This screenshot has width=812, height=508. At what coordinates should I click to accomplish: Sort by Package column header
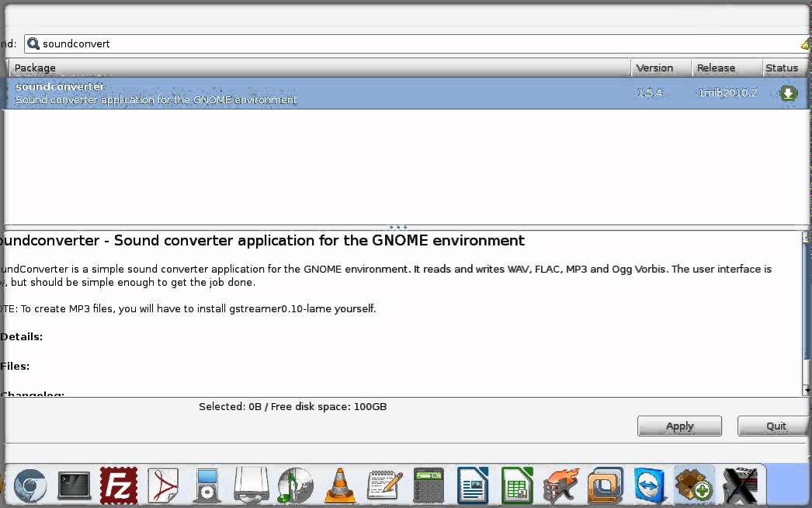[320, 68]
